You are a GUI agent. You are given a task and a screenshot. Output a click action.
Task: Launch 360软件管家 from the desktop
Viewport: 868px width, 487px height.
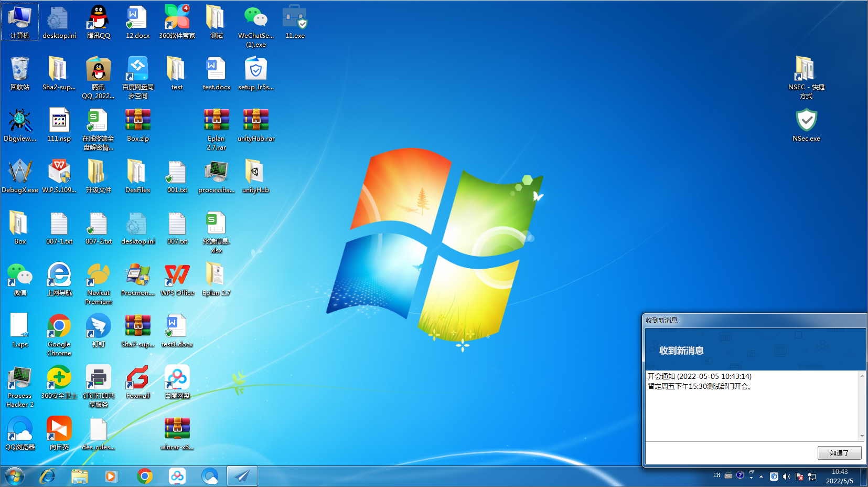(x=177, y=22)
